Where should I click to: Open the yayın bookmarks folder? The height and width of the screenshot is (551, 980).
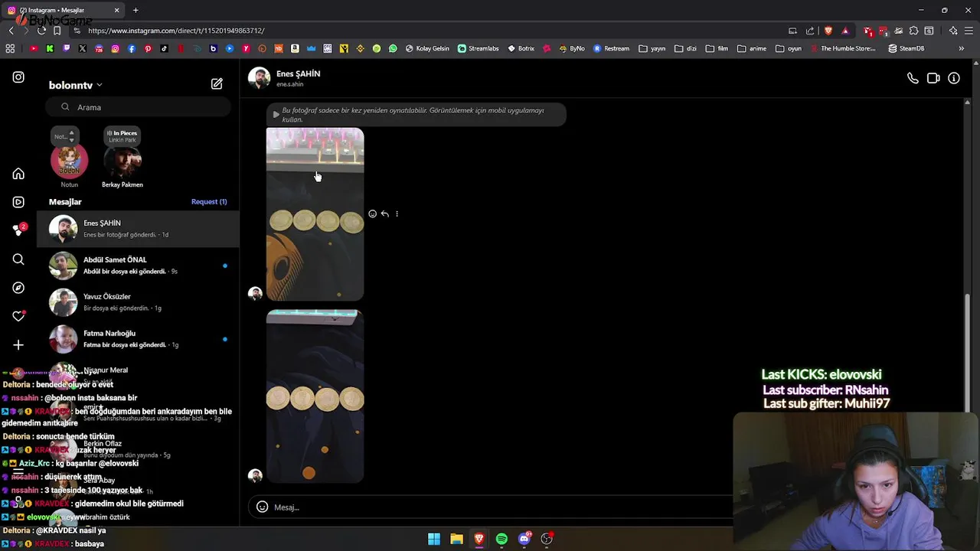pos(652,48)
